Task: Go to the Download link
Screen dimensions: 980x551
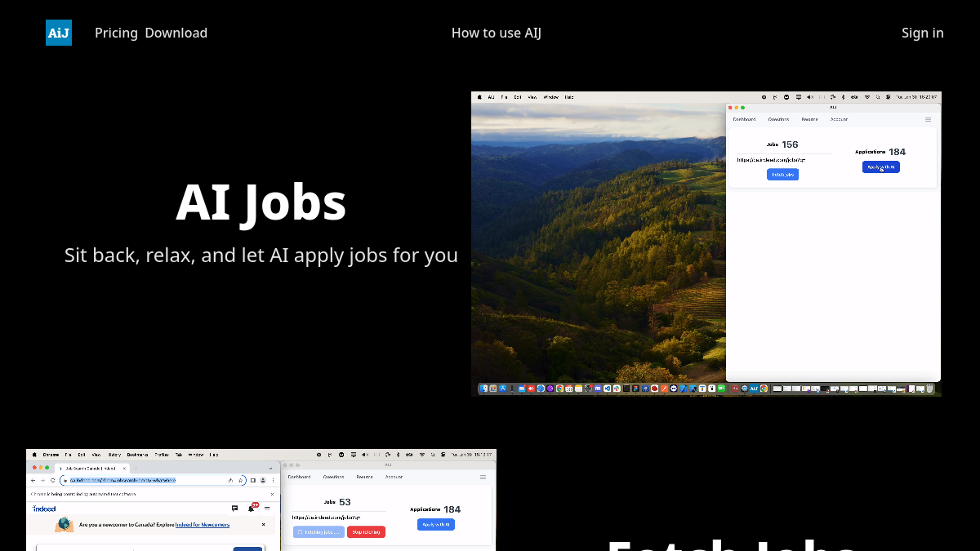Action: point(176,33)
